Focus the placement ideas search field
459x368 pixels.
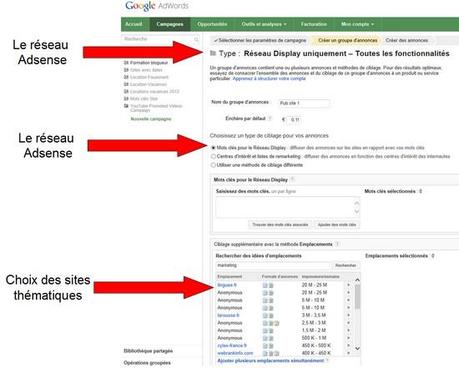click(x=273, y=265)
